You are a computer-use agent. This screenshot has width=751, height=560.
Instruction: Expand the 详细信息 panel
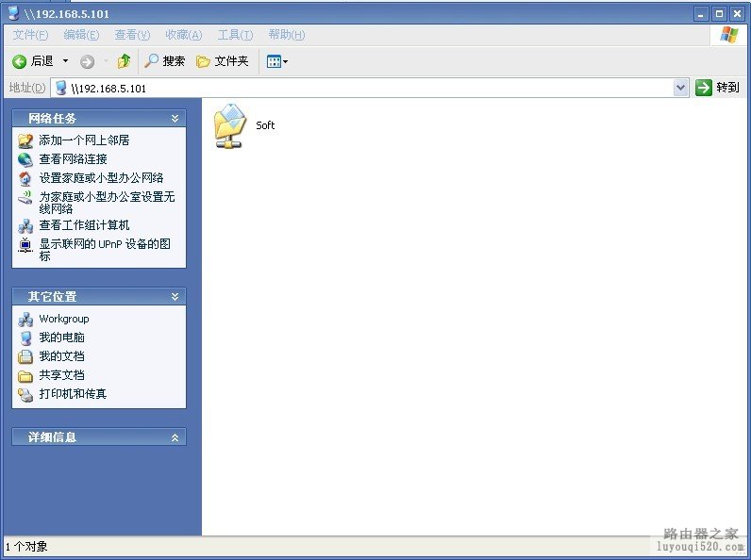click(x=175, y=437)
